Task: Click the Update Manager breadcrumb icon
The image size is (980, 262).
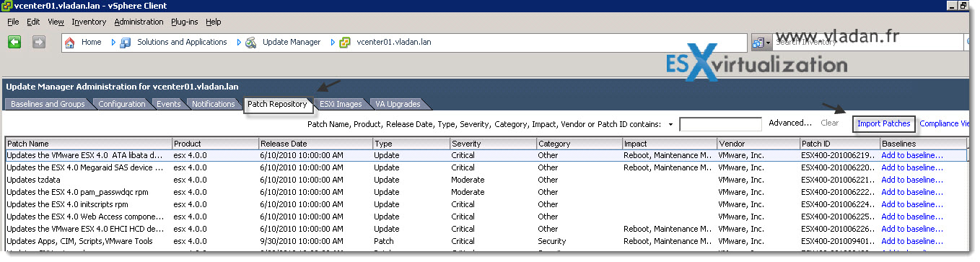Action: coord(251,43)
